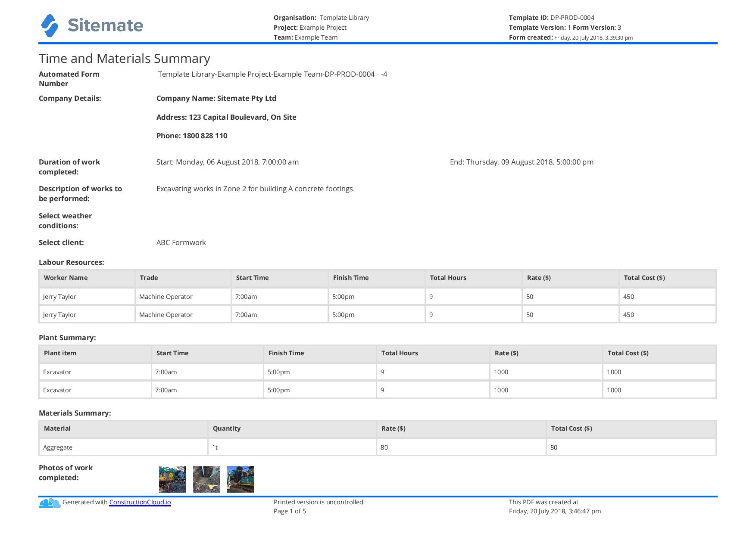This screenshot has width=756, height=534.
Task: Click the address '123 Capital Boulevard, On Site'
Action: pos(243,117)
